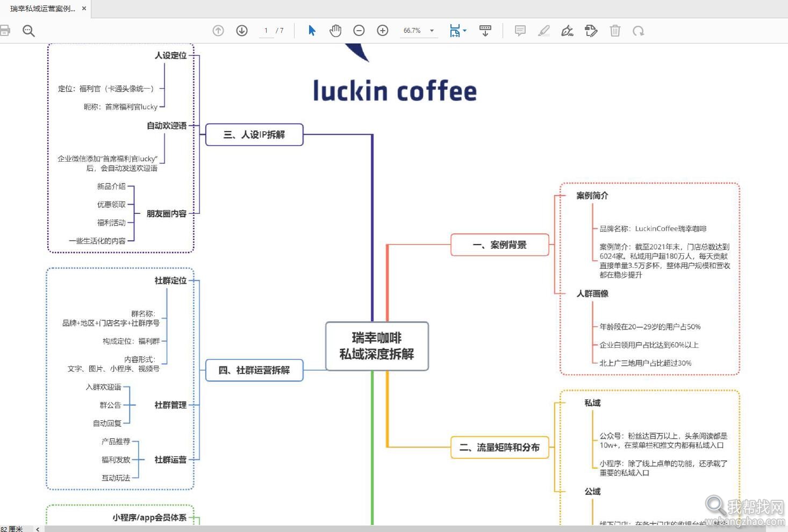Select the highlight text tool

(544, 31)
